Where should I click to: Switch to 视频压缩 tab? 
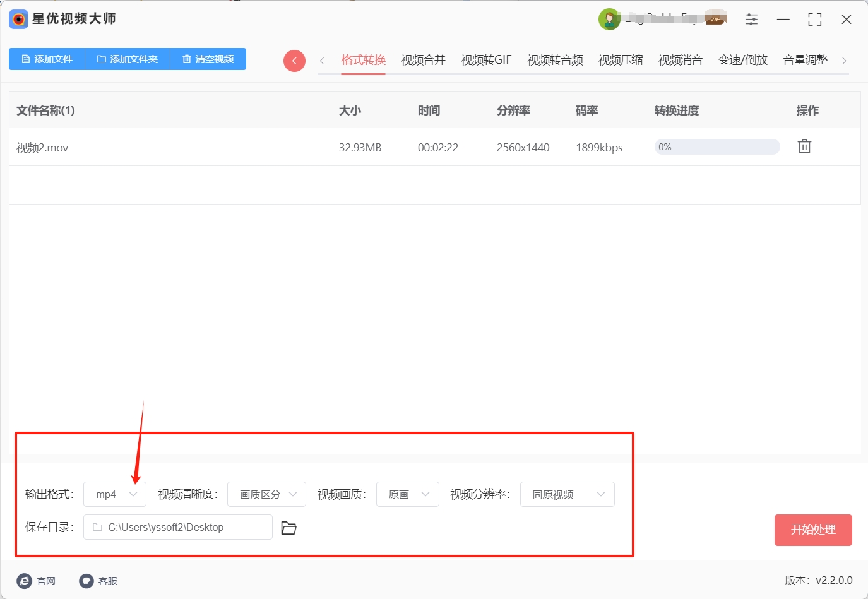(x=621, y=60)
